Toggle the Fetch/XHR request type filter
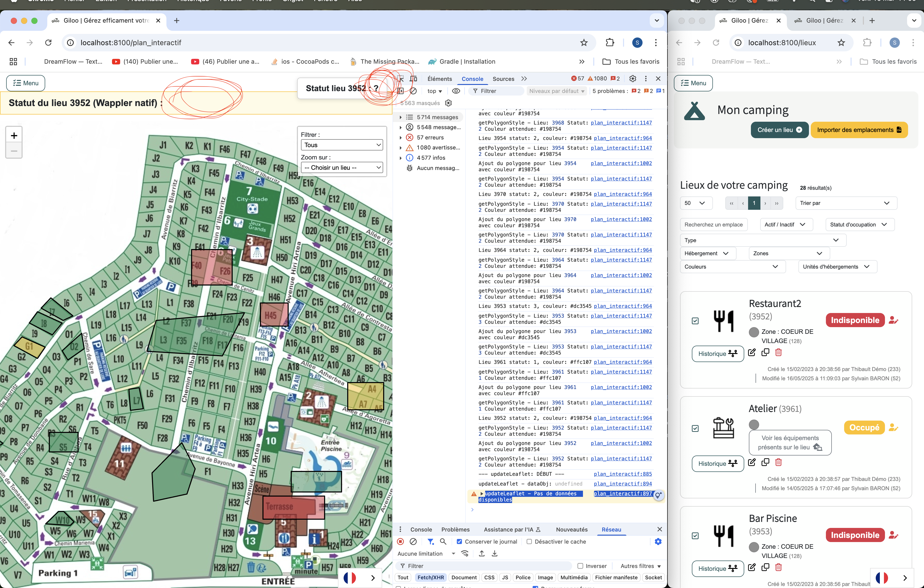This screenshot has height=588, width=924. 430,577
